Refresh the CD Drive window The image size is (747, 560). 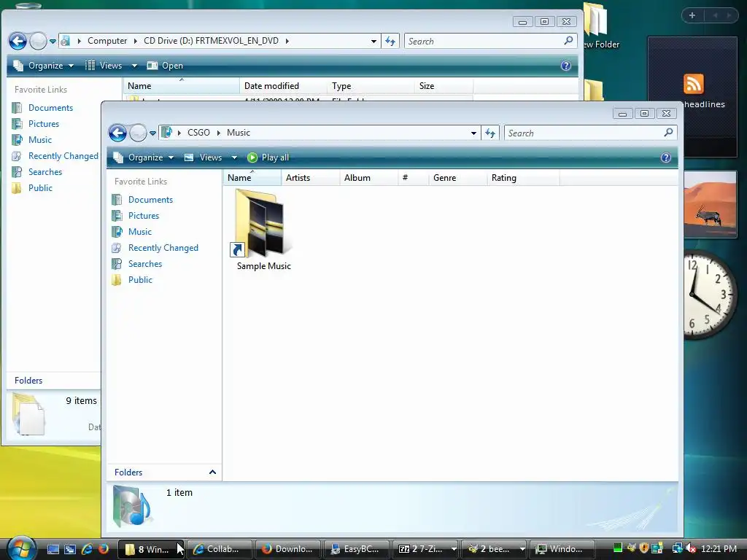coord(390,41)
